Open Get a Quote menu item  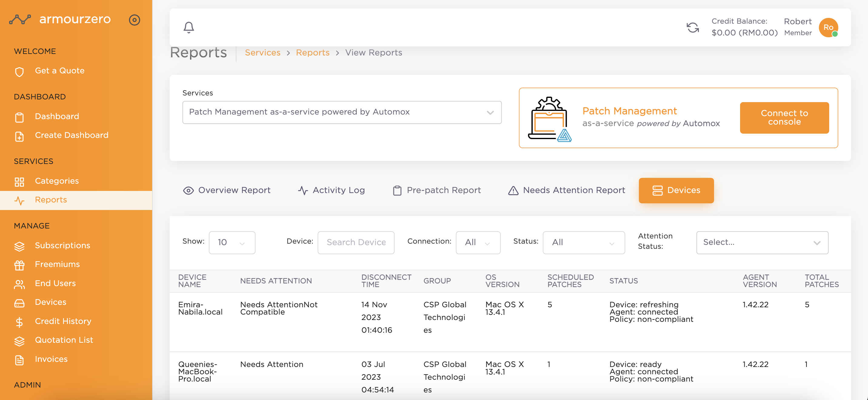[60, 70]
